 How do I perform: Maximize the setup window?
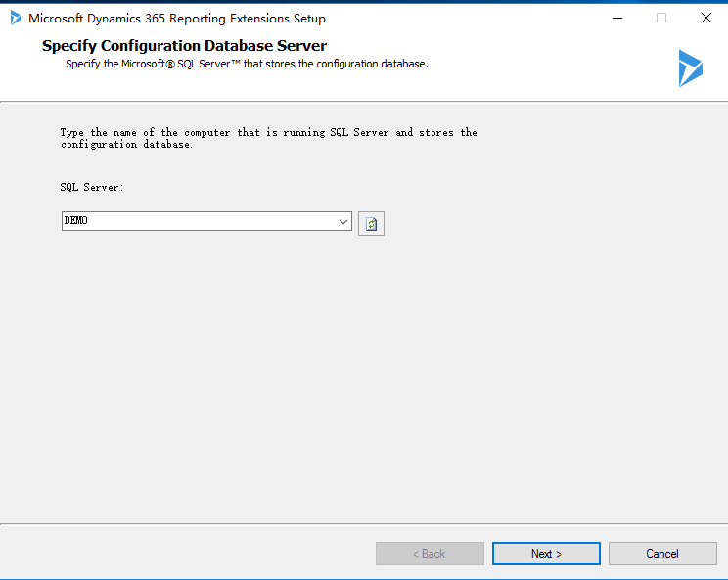pyautogui.click(x=661, y=19)
